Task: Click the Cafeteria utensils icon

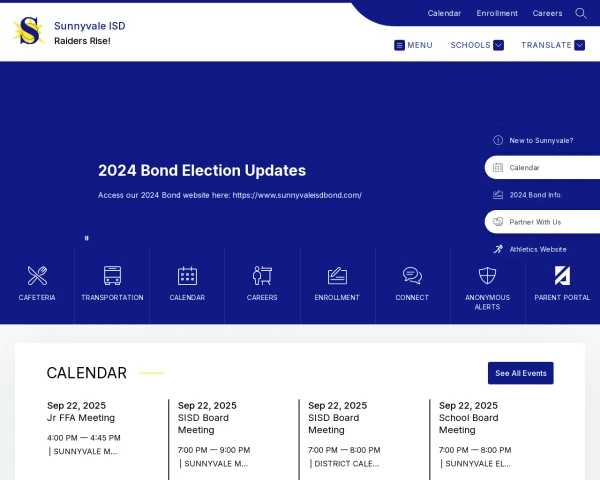Action: tap(37, 275)
